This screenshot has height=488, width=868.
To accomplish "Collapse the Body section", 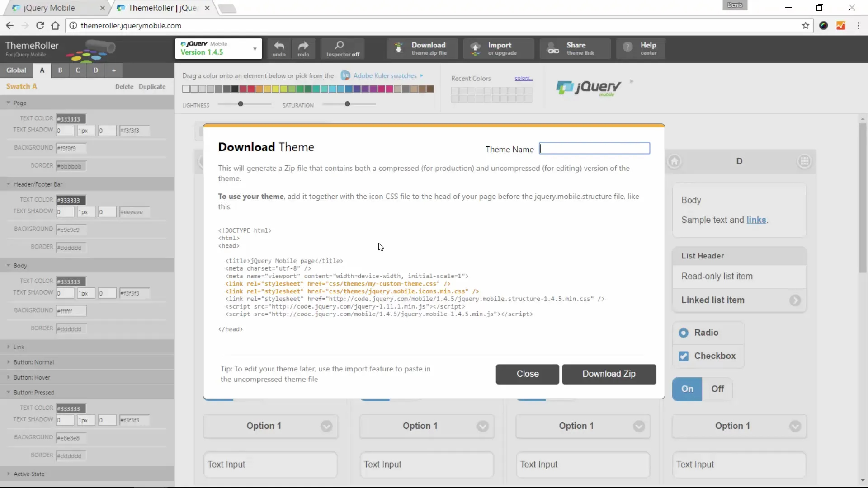I will coord(87,266).
